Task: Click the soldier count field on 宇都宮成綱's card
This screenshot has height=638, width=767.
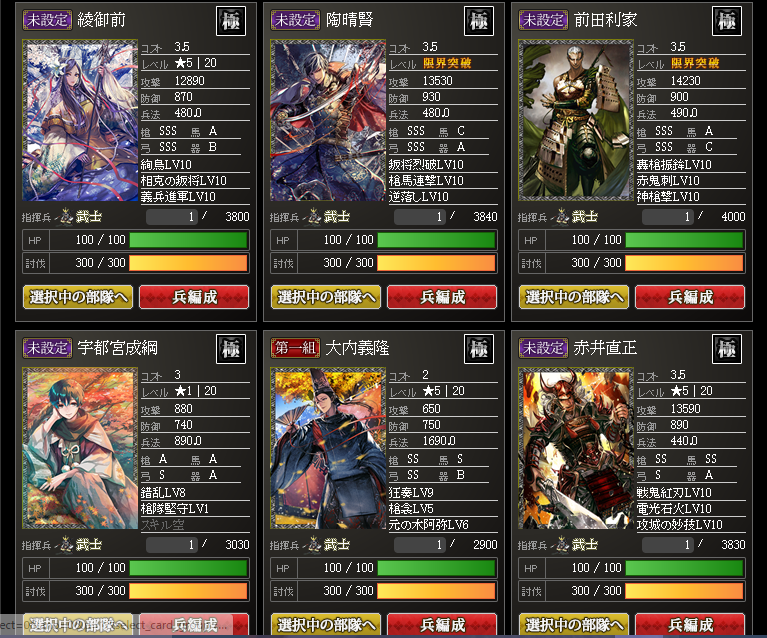Action: pyautogui.click(x=172, y=545)
